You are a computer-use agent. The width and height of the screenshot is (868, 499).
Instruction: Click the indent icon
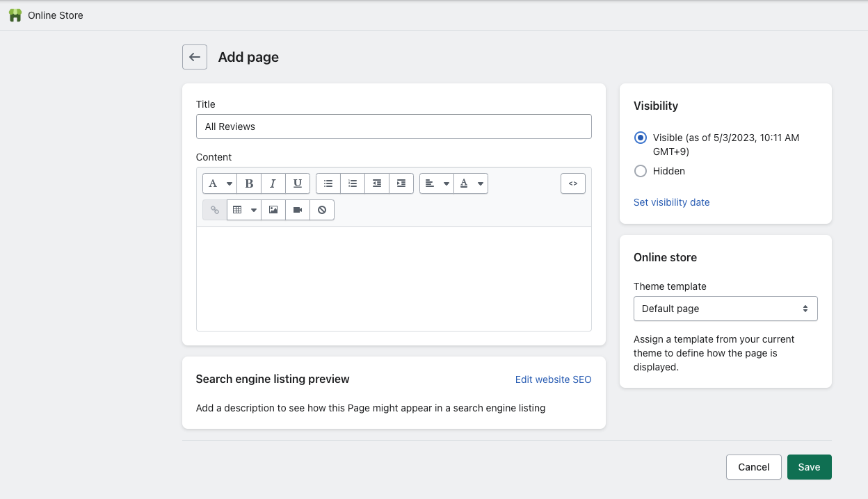click(401, 183)
